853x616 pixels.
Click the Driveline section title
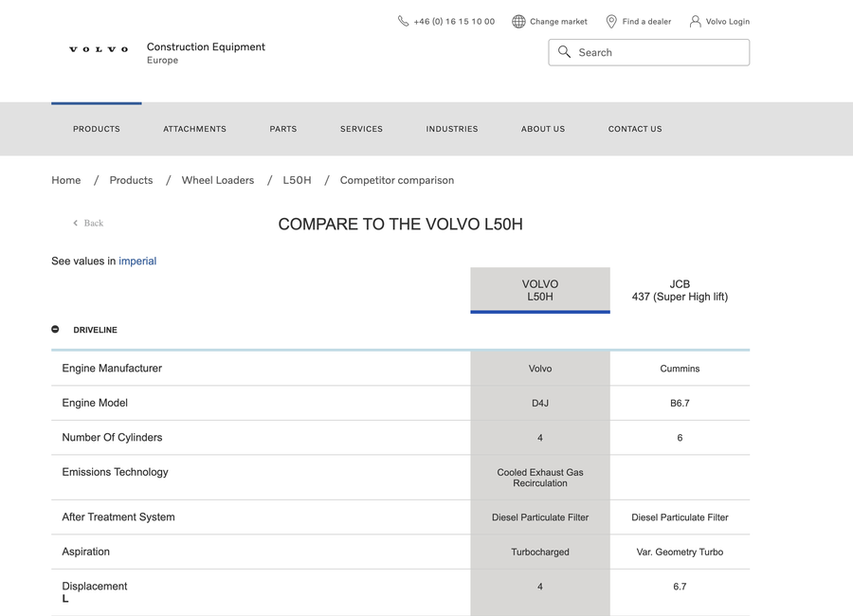tap(95, 330)
